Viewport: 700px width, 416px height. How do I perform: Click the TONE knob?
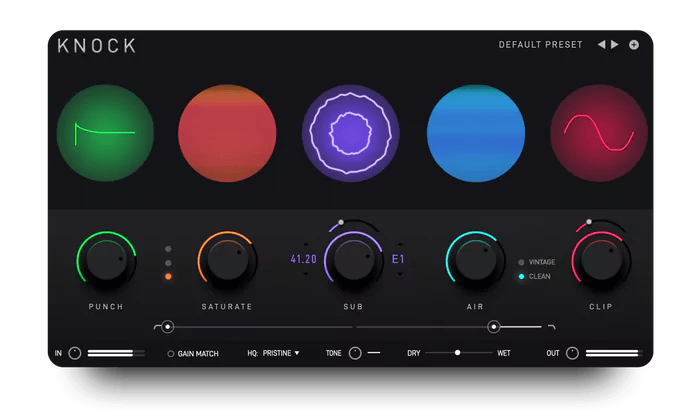[x=355, y=353]
